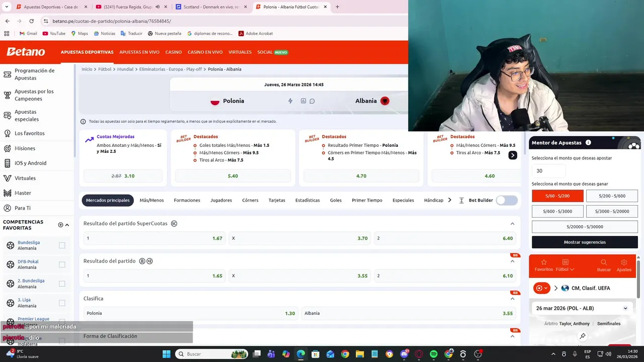Check the 3. Liga checkbox

click(x=62, y=303)
